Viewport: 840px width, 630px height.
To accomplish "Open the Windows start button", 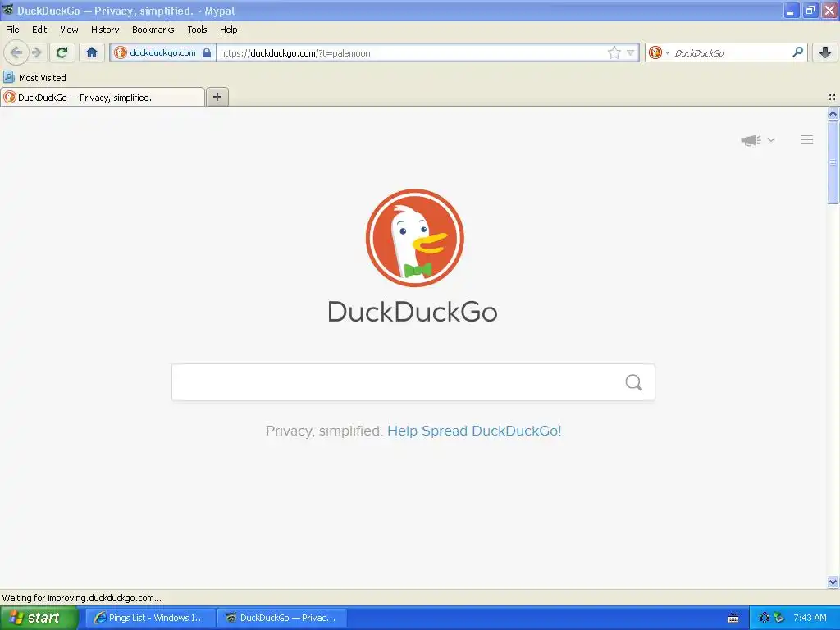I will pos(39,618).
